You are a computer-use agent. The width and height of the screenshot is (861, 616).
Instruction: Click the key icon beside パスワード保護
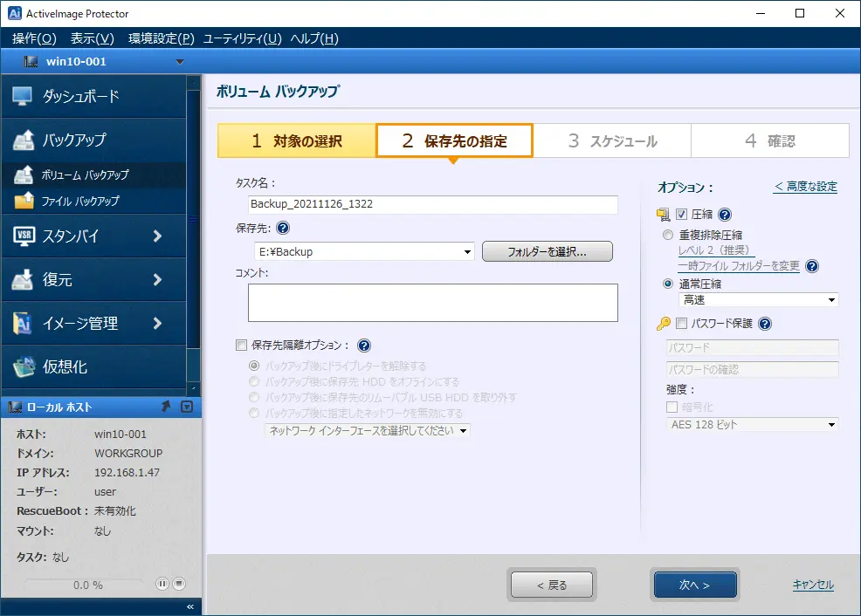[x=664, y=324]
